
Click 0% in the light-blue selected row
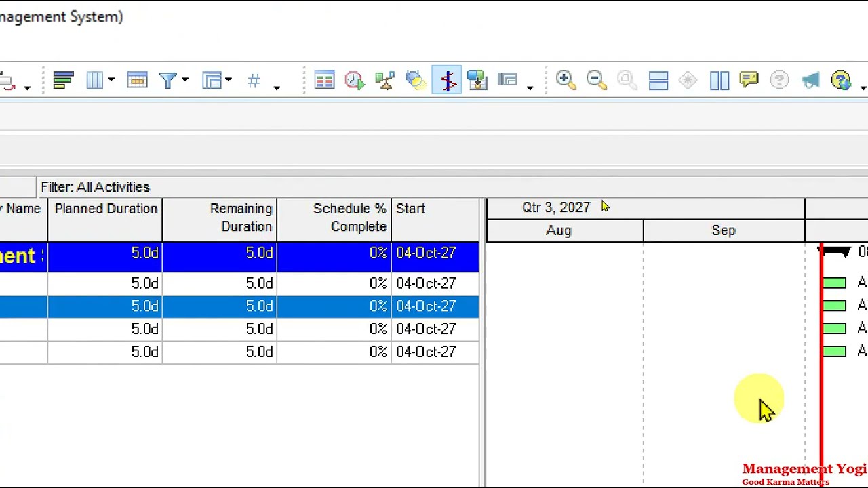378,306
